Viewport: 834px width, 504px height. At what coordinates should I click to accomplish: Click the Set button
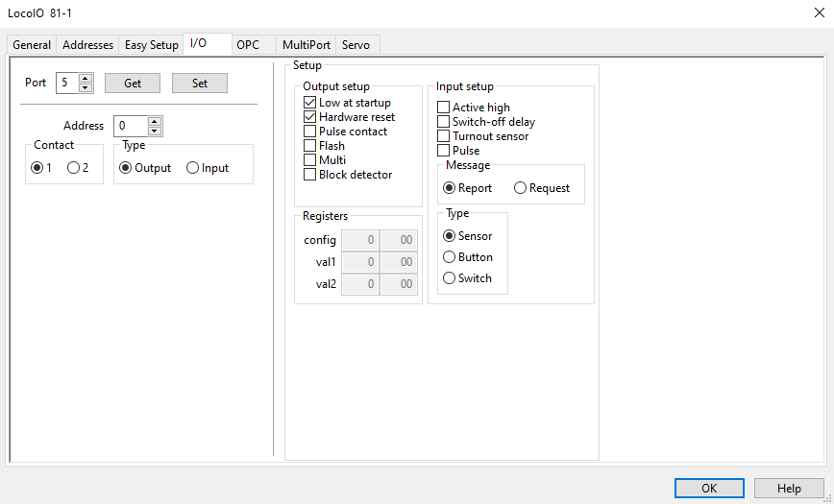(200, 83)
